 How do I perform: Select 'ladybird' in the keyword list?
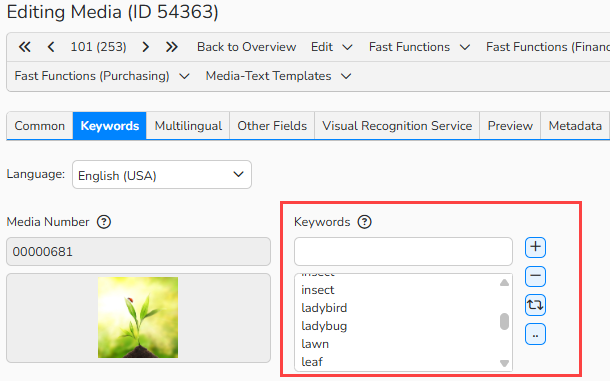(397, 308)
